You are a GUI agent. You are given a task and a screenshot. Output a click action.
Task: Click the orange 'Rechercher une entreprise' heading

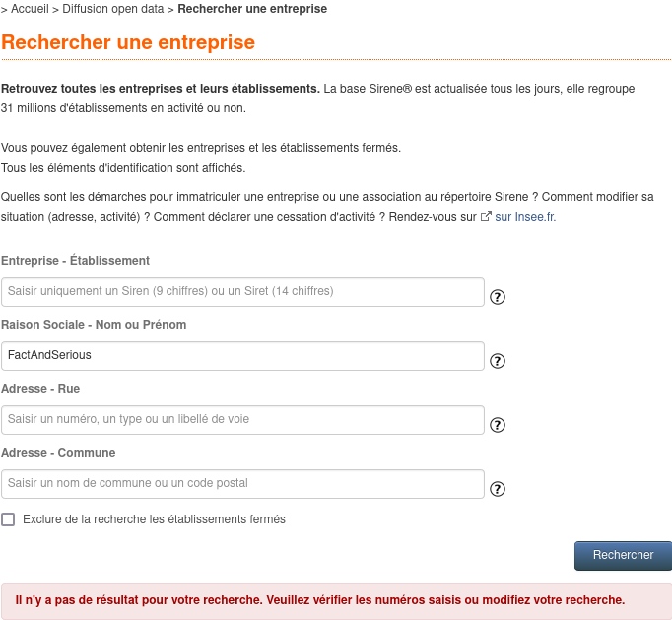click(x=128, y=43)
